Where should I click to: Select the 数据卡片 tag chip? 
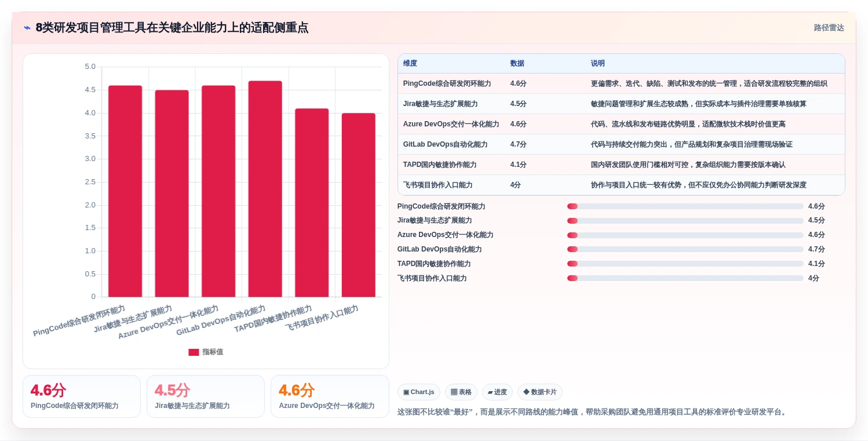(540, 392)
